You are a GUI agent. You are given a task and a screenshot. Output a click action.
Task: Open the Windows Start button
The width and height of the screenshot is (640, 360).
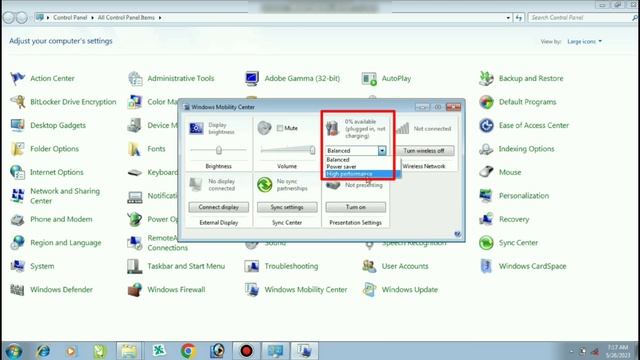click(13, 351)
